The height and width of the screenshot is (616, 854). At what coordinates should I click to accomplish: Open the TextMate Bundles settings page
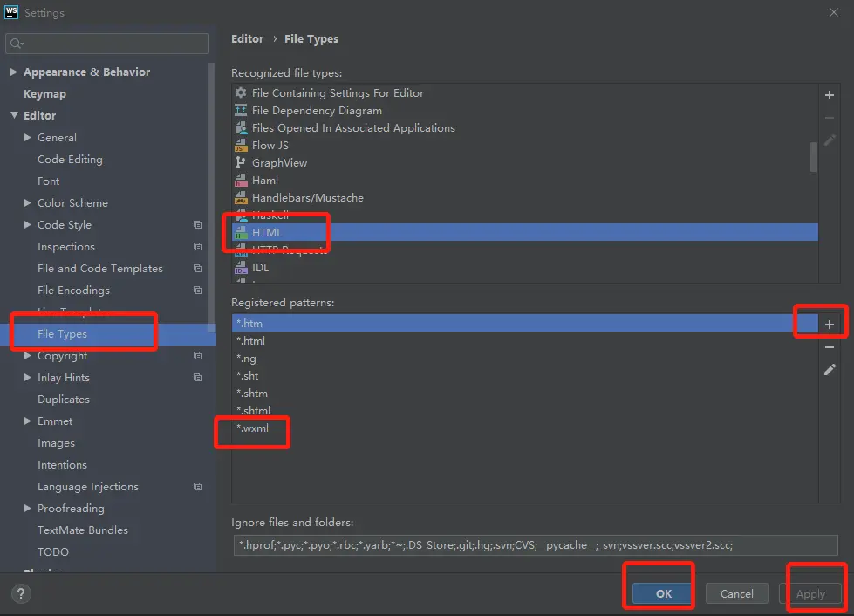coord(83,530)
